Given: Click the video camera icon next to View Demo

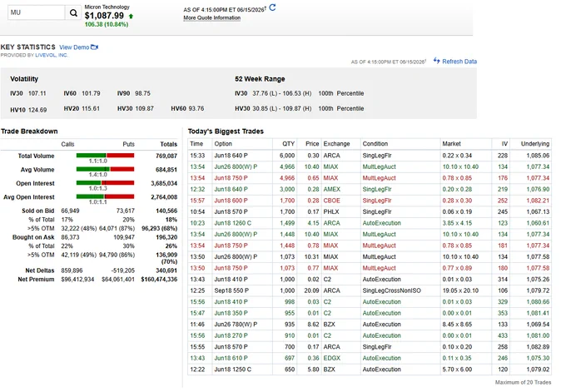Looking at the screenshot, I should click(x=95, y=47).
